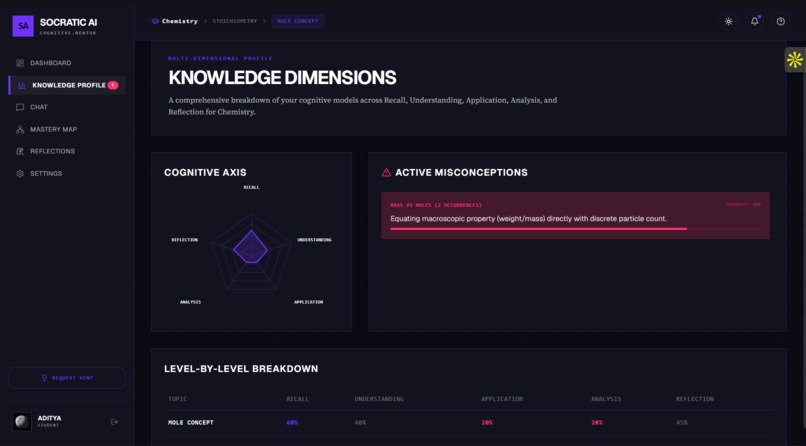This screenshot has height=446, width=806.
Task: Click the Severity label on misconception card
Action: 743,205
